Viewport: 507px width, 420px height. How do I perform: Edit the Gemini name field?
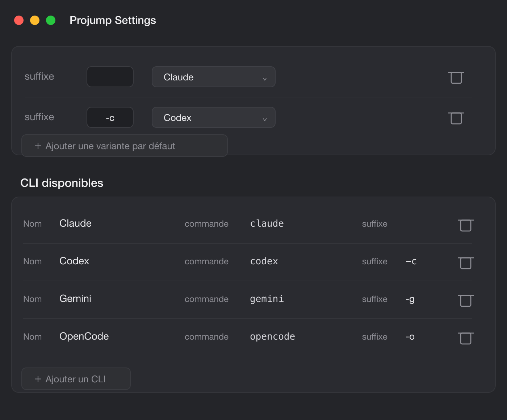click(75, 299)
